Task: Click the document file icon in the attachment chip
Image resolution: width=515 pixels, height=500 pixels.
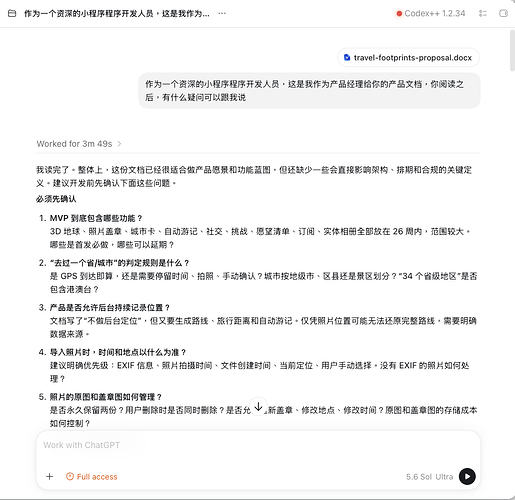Action: (x=347, y=58)
